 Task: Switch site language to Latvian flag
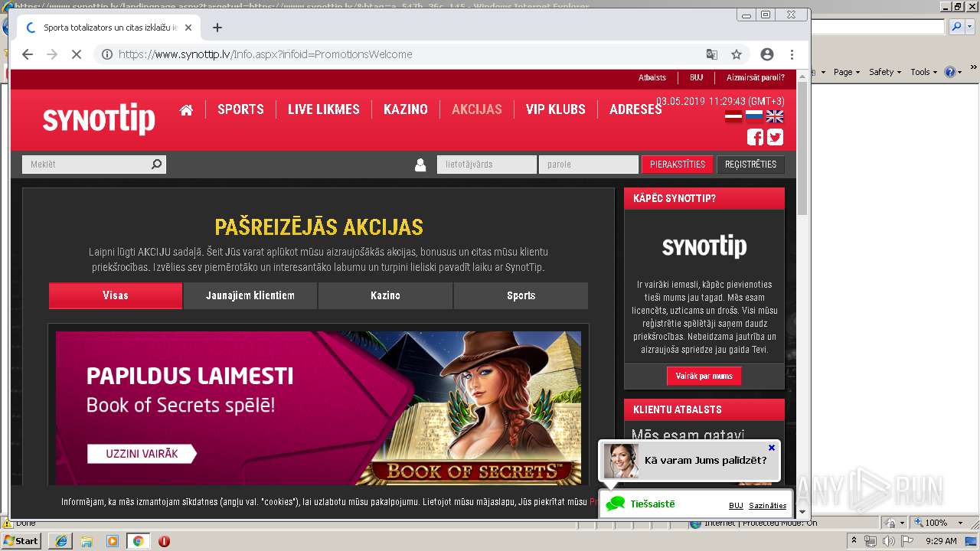pos(733,116)
